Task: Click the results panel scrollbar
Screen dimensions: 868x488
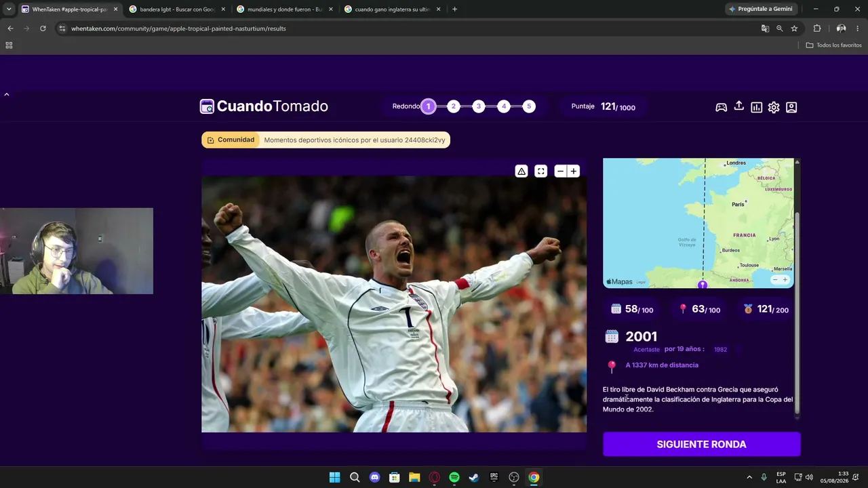Action: click(797, 312)
